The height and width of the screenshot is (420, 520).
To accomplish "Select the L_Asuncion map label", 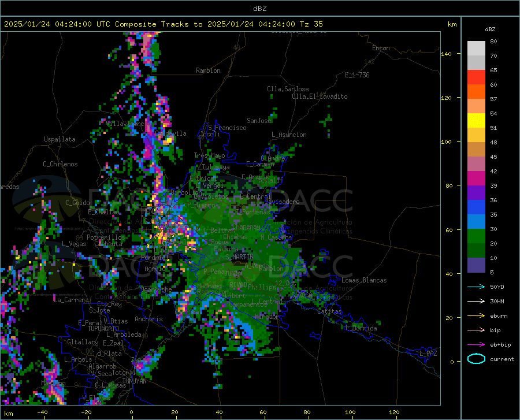I will pos(289,135).
